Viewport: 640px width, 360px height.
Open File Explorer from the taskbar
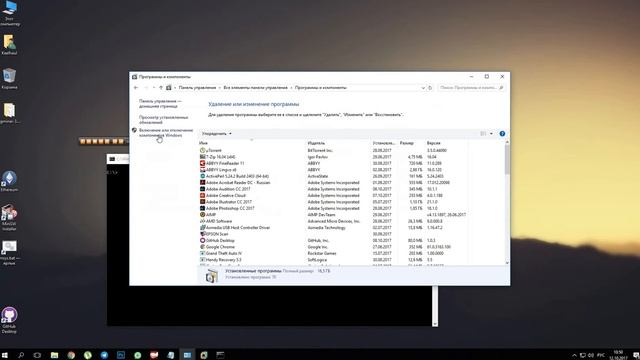(x=54, y=355)
